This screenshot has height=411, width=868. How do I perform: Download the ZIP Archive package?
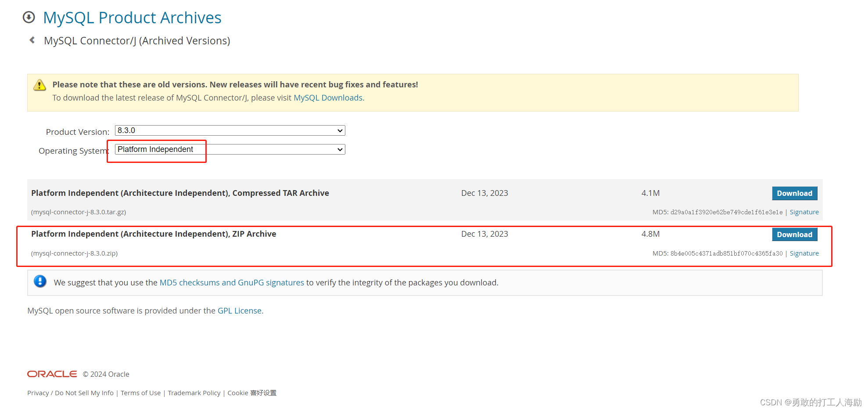coord(794,234)
